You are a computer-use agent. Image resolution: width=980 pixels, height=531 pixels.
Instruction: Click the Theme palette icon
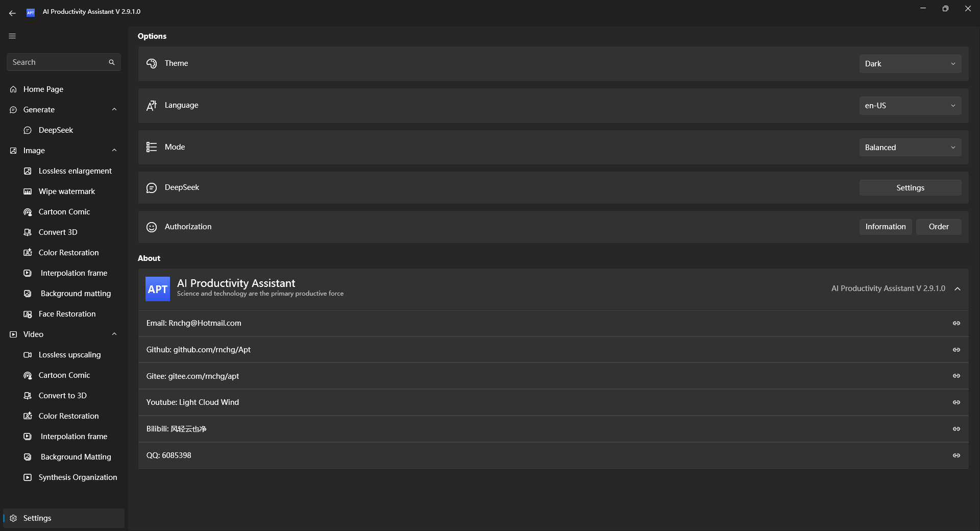[x=152, y=63]
